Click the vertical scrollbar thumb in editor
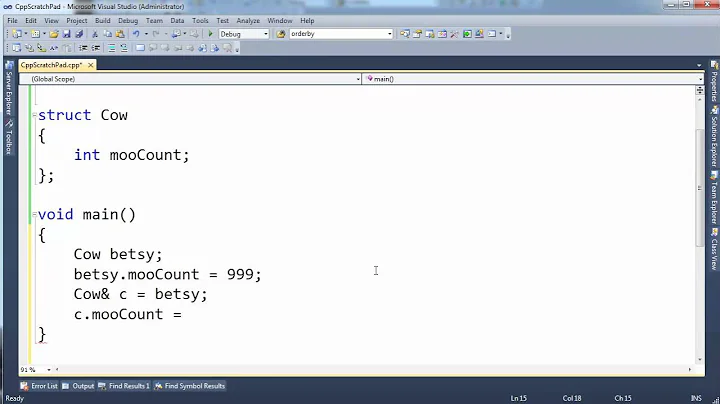Screen dimensions: 720x404 pyautogui.click(x=699, y=188)
